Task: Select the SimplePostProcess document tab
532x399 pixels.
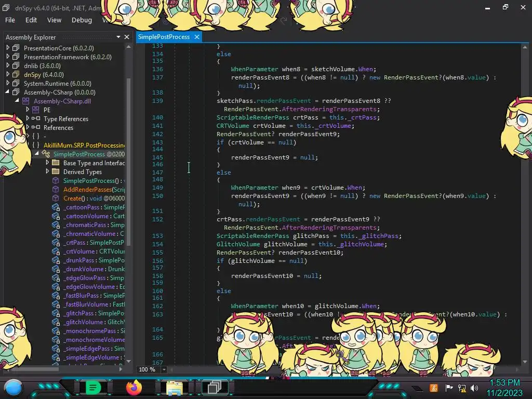Action: click(164, 37)
